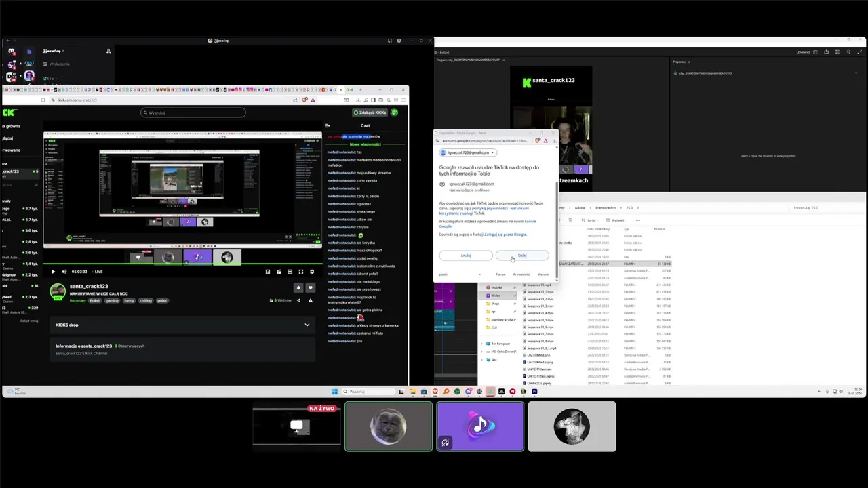Open Prywatność link in Google popup
This screenshot has height=488, width=868.
coord(521,274)
